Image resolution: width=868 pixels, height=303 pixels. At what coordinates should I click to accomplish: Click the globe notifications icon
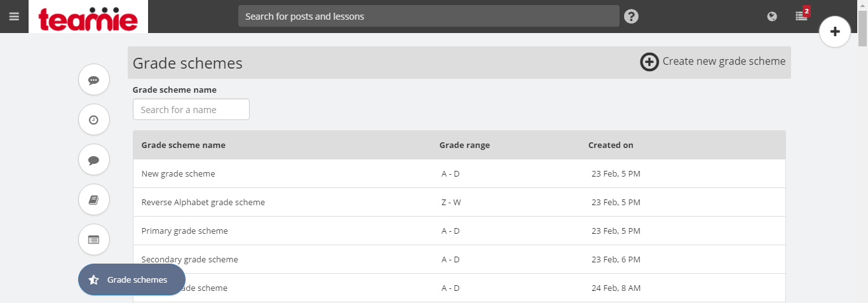pyautogui.click(x=772, y=17)
